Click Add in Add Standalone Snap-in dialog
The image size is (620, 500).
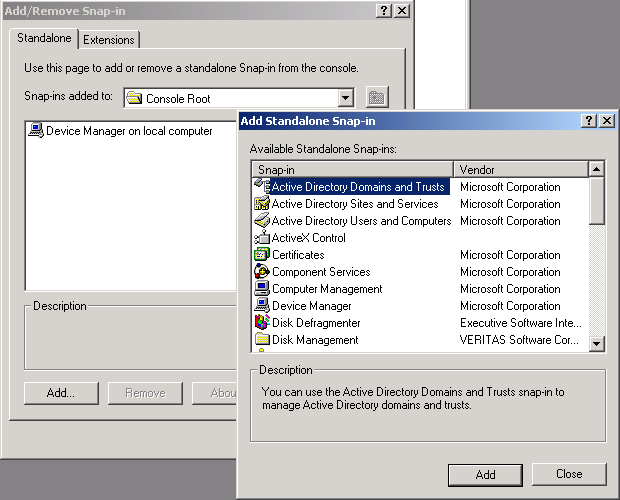coord(485,475)
